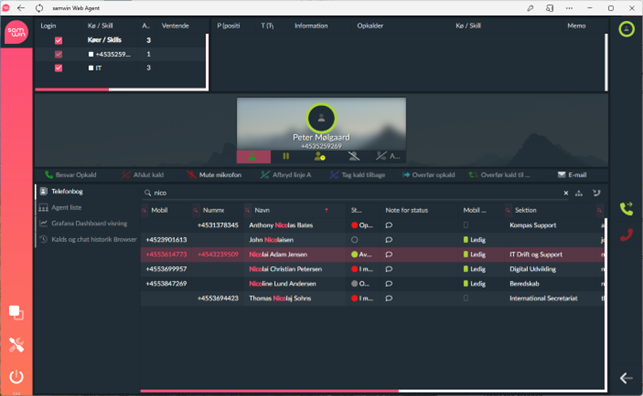Toggle the login checkbox for the IT queue
Image resolution: width=643 pixels, height=396 pixels.
coord(59,68)
